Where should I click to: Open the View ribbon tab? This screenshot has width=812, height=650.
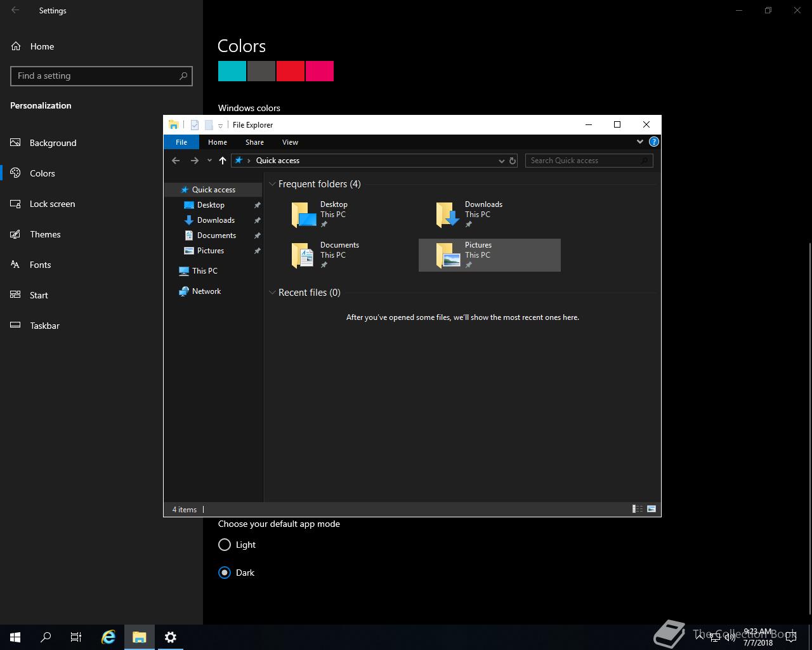coord(290,142)
